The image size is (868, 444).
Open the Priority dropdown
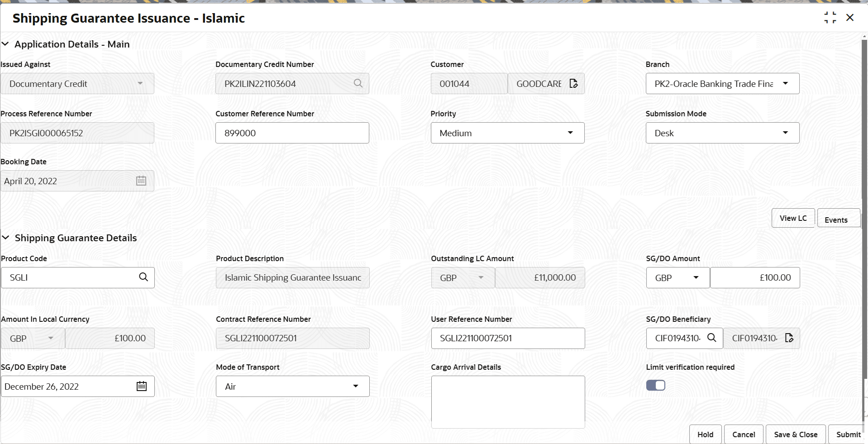click(570, 133)
